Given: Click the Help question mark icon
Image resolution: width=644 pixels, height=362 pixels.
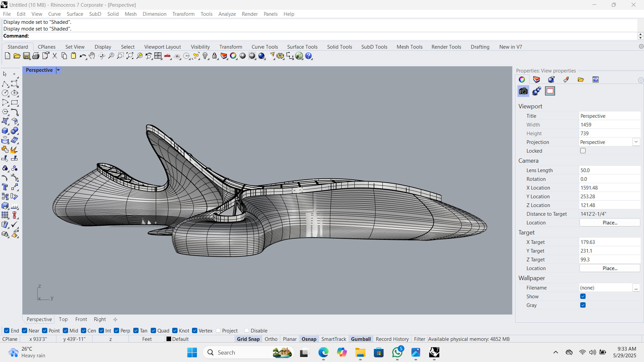Looking at the screenshot, I should point(309,56).
